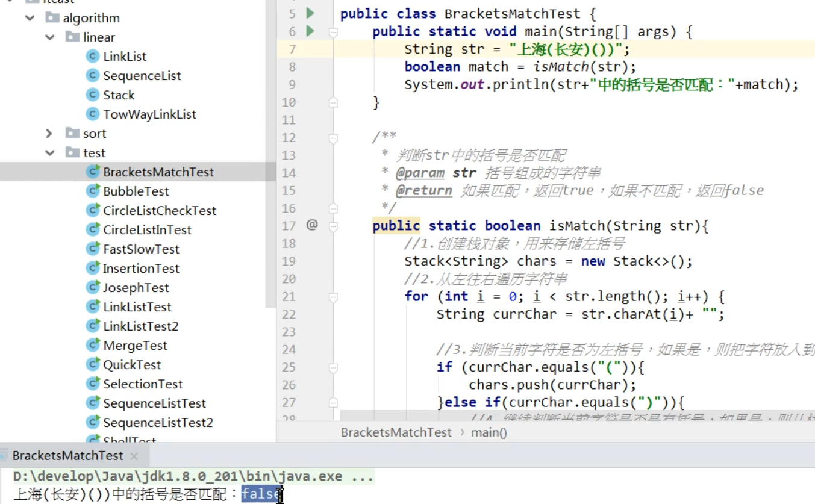815x504 pixels.
Task: Fold the main method at line 6
Action: point(333,32)
